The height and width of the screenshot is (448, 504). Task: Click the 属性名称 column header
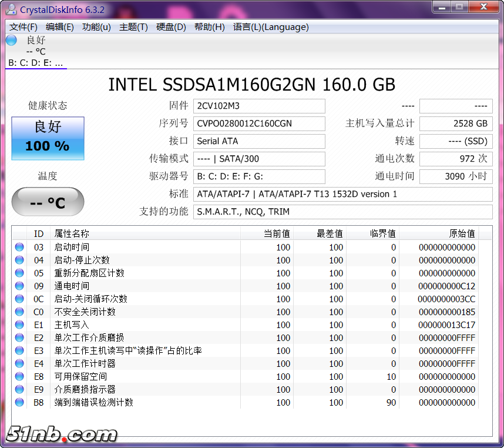point(145,233)
